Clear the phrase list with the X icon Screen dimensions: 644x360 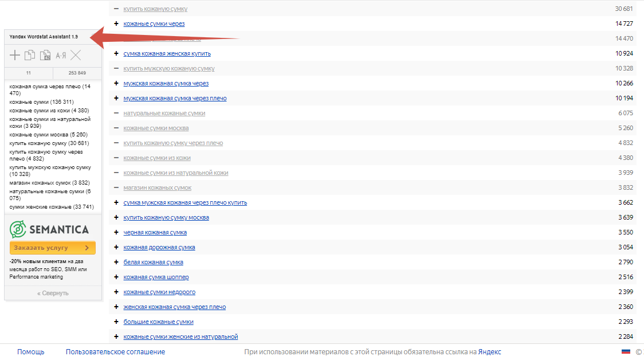pyautogui.click(x=76, y=56)
